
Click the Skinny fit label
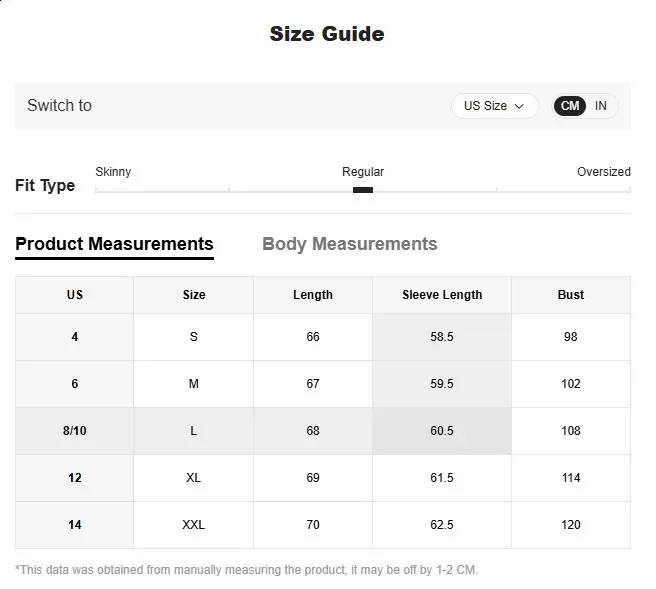(113, 172)
